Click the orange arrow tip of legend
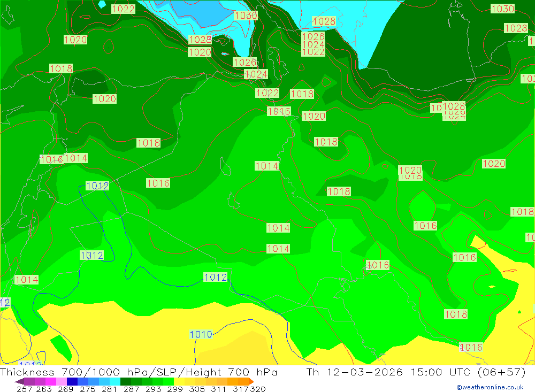 coord(251,381)
